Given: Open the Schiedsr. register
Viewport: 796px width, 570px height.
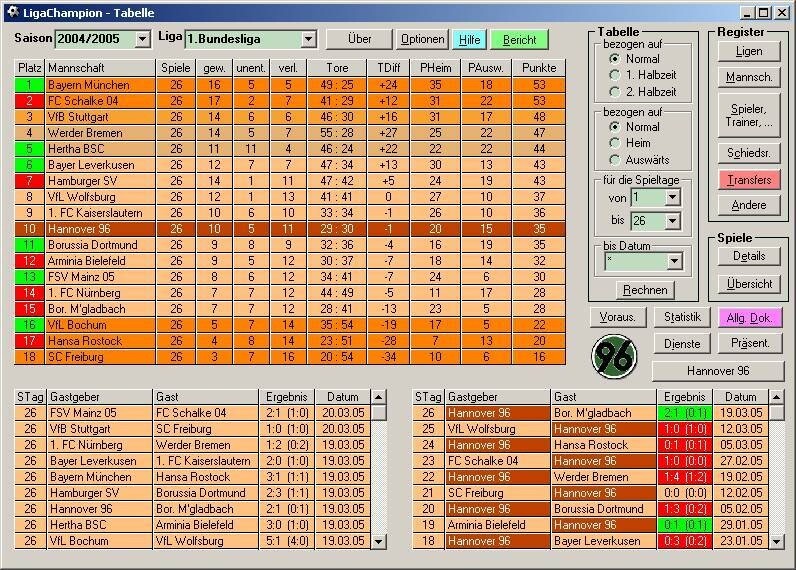Looking at the screenshot, I should point(749,153).
